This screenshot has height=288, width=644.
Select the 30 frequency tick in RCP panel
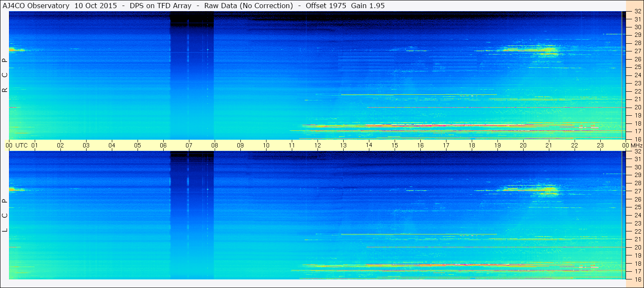click(637, 27)
